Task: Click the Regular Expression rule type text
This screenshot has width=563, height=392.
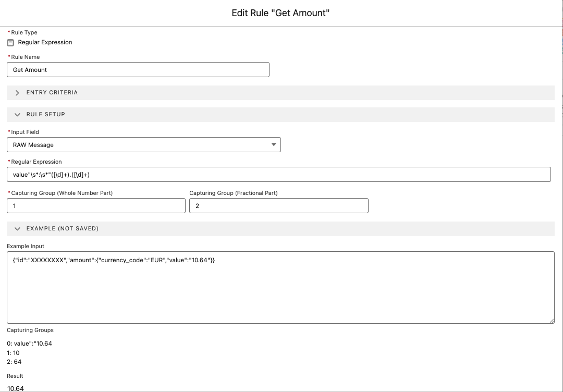Action: [45, 42]
